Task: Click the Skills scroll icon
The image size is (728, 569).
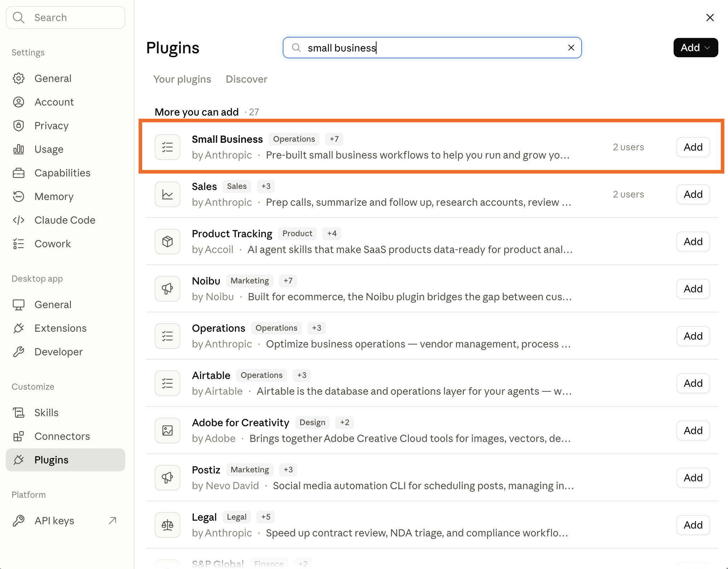Action: coord(19,413)
